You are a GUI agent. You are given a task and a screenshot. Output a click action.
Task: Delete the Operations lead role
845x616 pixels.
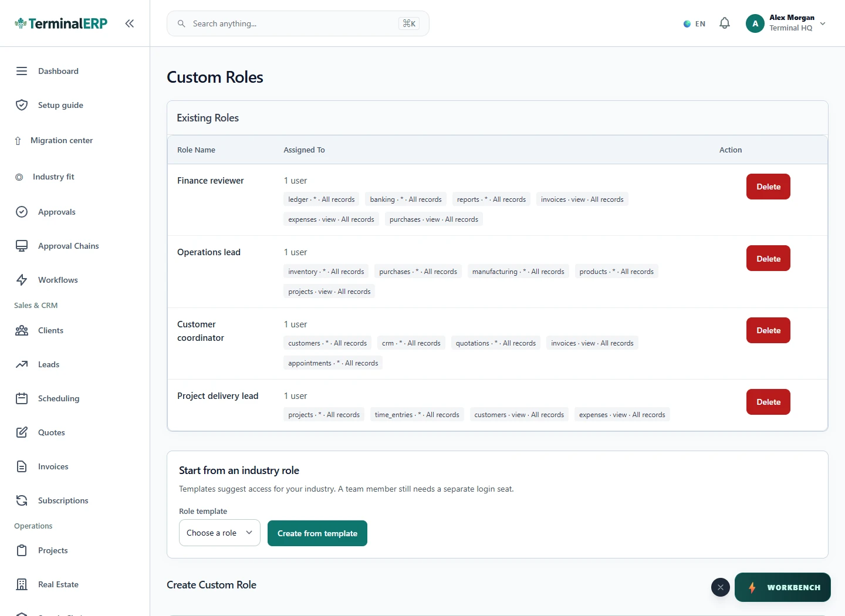click(768, 259)
